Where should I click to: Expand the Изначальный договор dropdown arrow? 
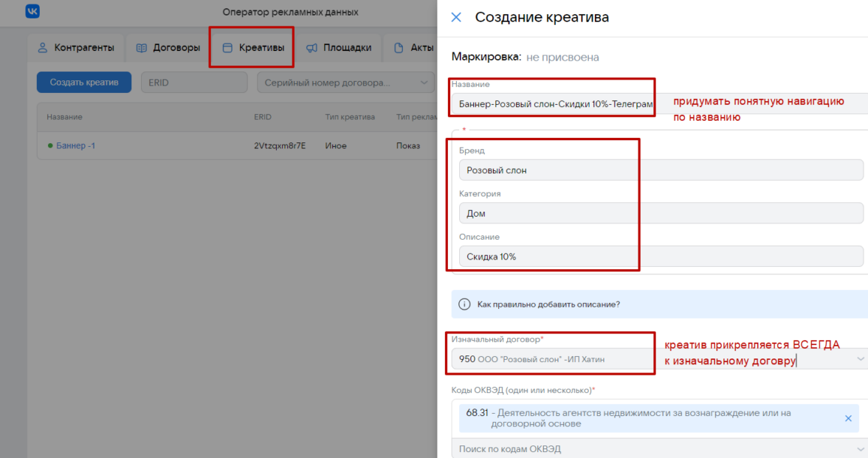click(x=861, y=359)
